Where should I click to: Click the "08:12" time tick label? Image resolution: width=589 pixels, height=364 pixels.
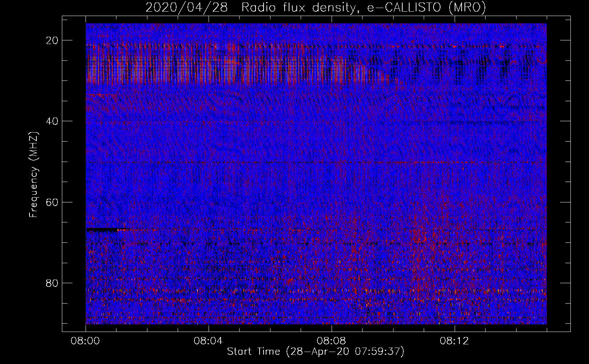click(455, 341)
